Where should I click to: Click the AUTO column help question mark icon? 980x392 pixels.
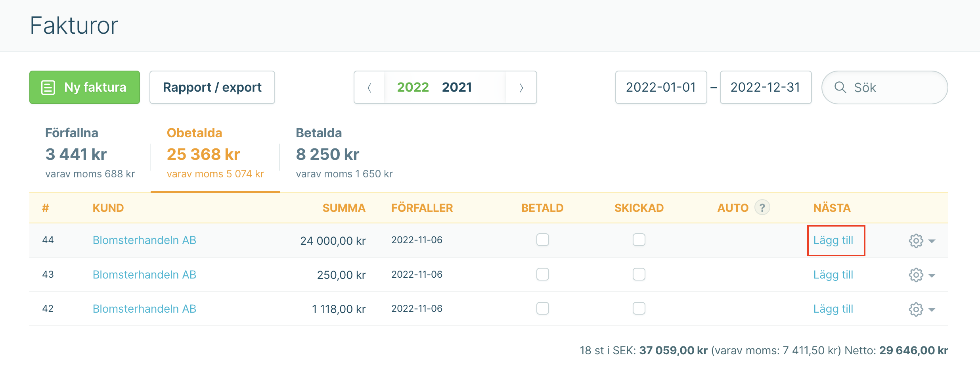[762, 208]
